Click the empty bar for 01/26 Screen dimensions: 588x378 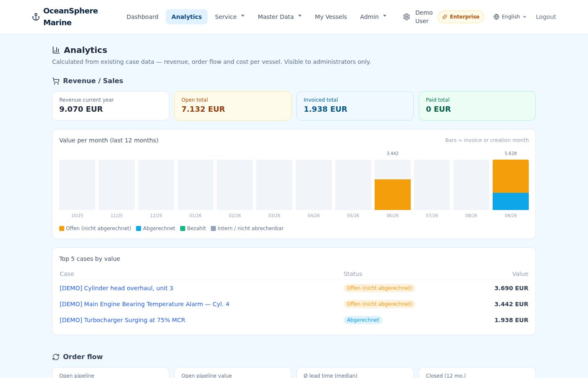195,185
